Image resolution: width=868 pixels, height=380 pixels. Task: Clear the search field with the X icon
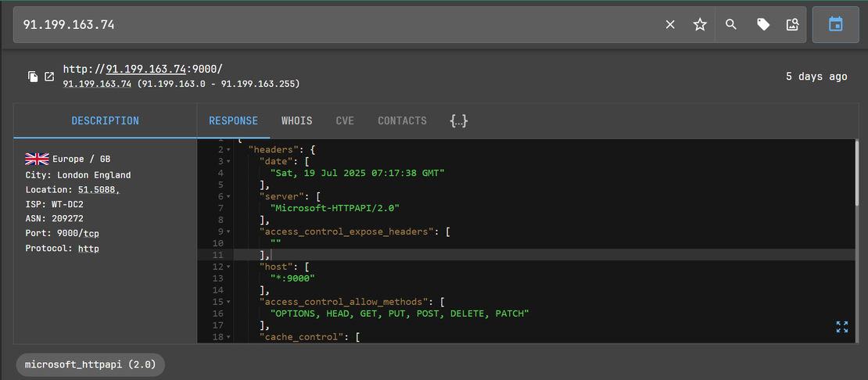pyautogui.click(x=670, y=25)
